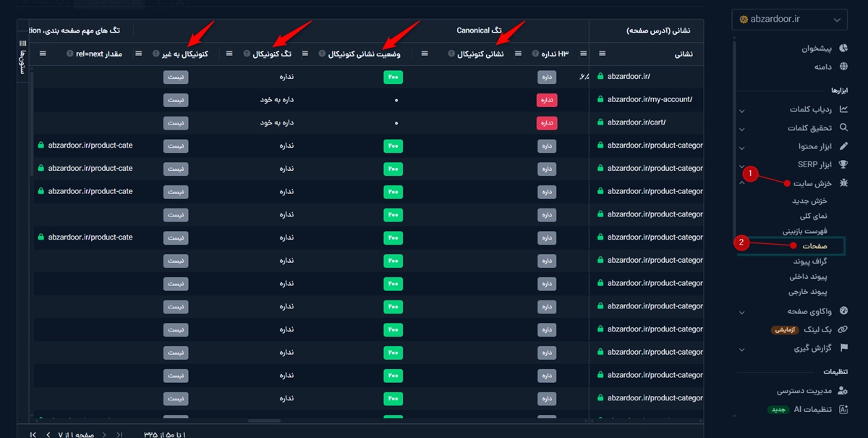Open the پیشخوان dashboard icon
Screen dimensions: 868x438
point(842,49)
